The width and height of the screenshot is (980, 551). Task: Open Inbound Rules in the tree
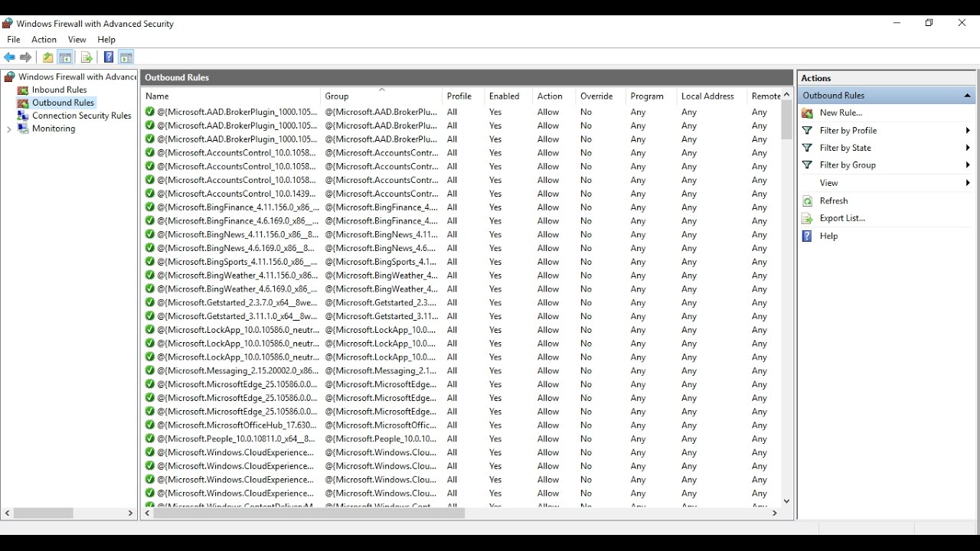pos(59,90)
